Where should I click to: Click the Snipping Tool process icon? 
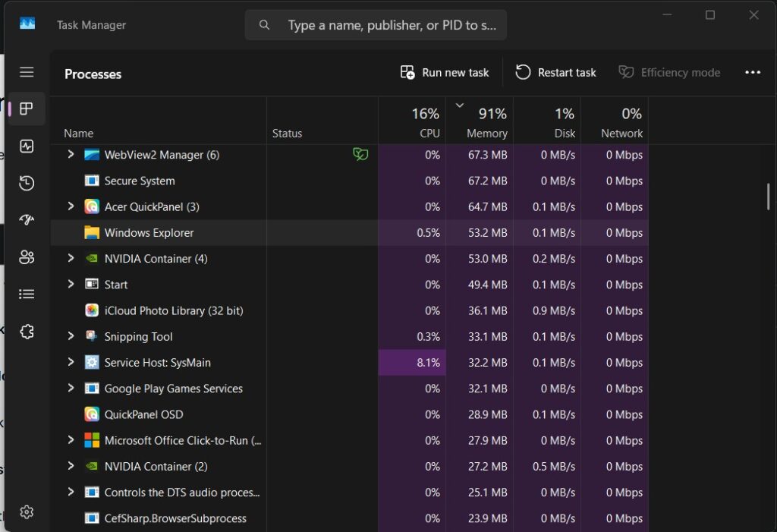[92, 336]
